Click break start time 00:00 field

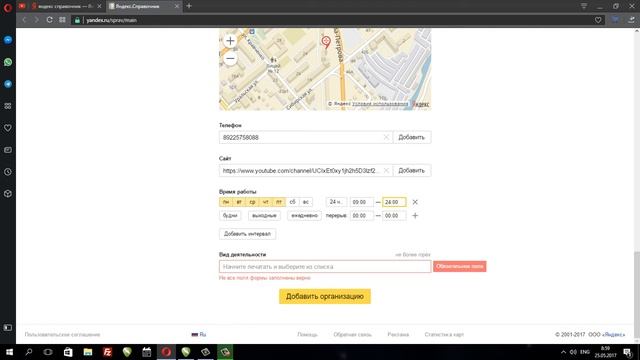[361, 216]
